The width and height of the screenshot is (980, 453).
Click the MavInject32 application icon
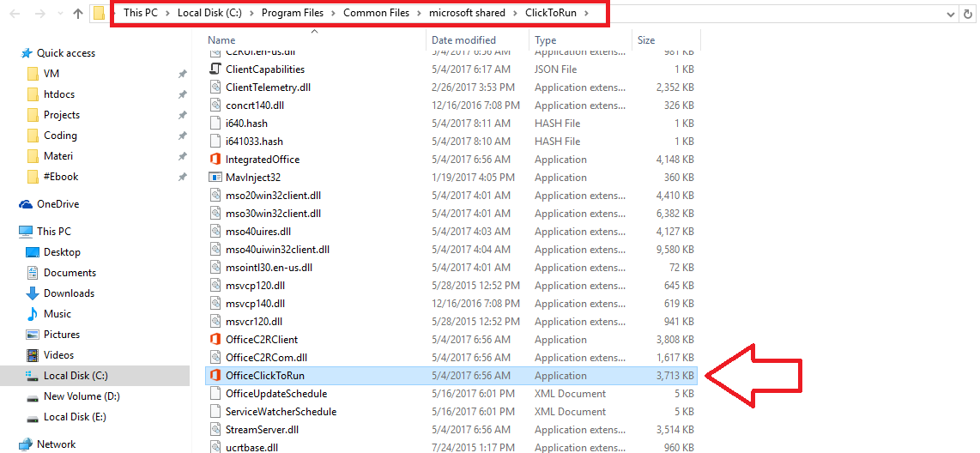click(215, 178)
